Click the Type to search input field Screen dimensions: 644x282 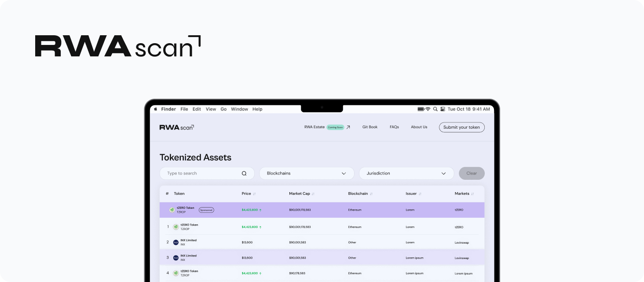[207, 173]
